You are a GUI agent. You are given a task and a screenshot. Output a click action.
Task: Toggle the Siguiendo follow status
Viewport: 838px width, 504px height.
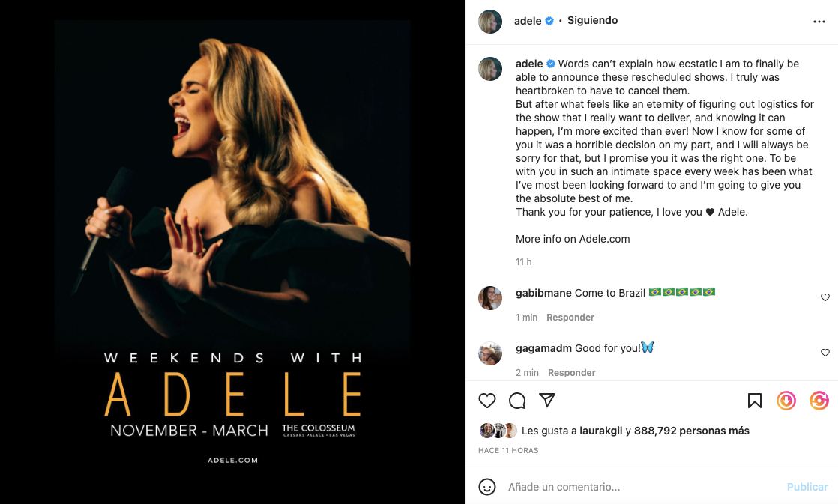pos(592,21)
